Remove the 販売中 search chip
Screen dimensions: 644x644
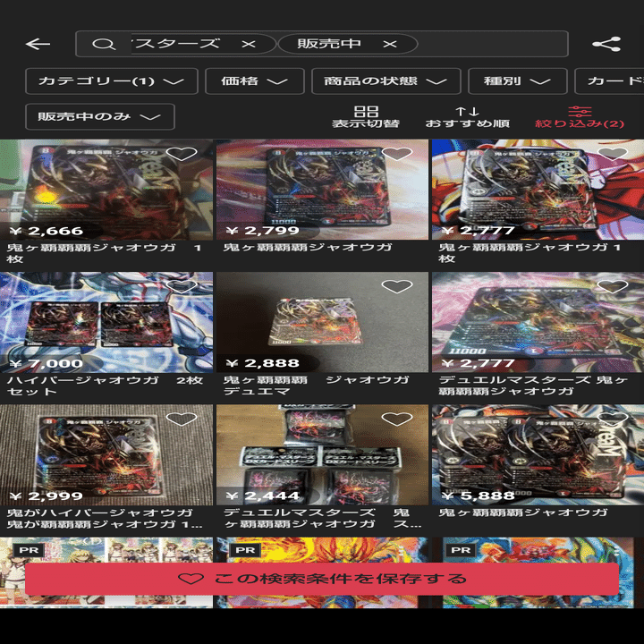tap(390, 44)
